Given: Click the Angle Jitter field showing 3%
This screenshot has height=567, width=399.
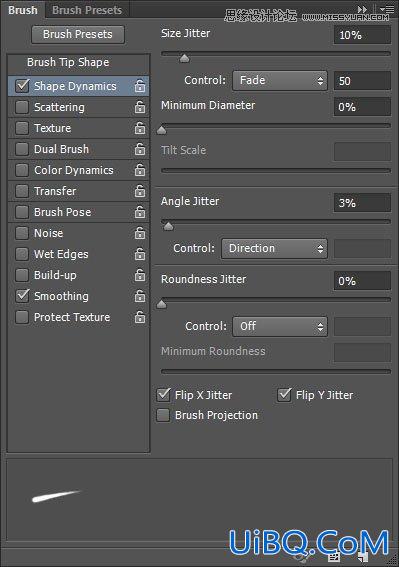Looking at the screenshot, I should click(x=362, y=203).
